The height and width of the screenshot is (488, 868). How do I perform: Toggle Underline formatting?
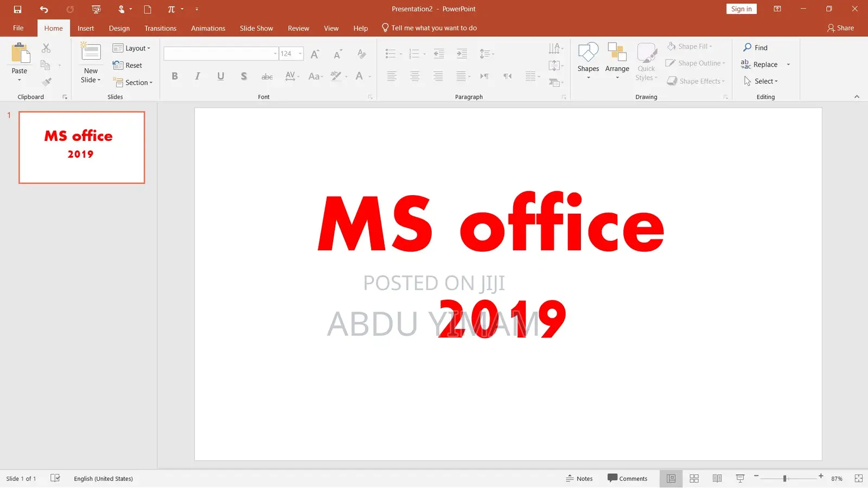point(220,76)
